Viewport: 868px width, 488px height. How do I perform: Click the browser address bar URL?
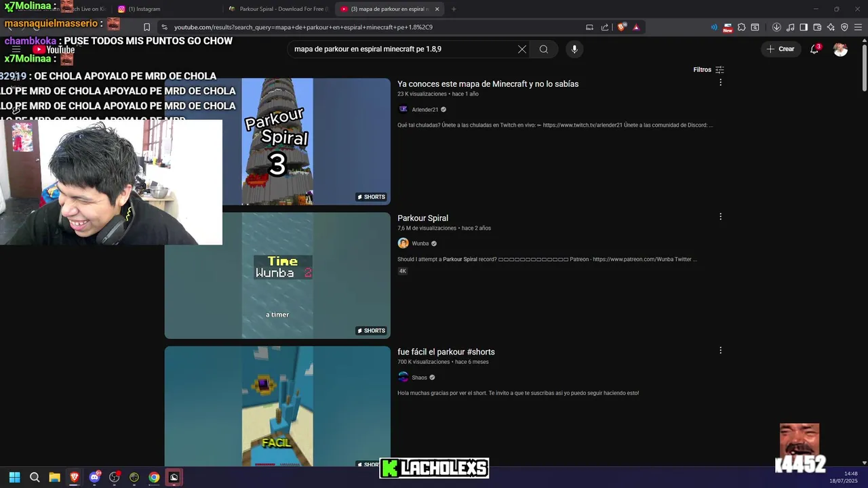point(303,27)
